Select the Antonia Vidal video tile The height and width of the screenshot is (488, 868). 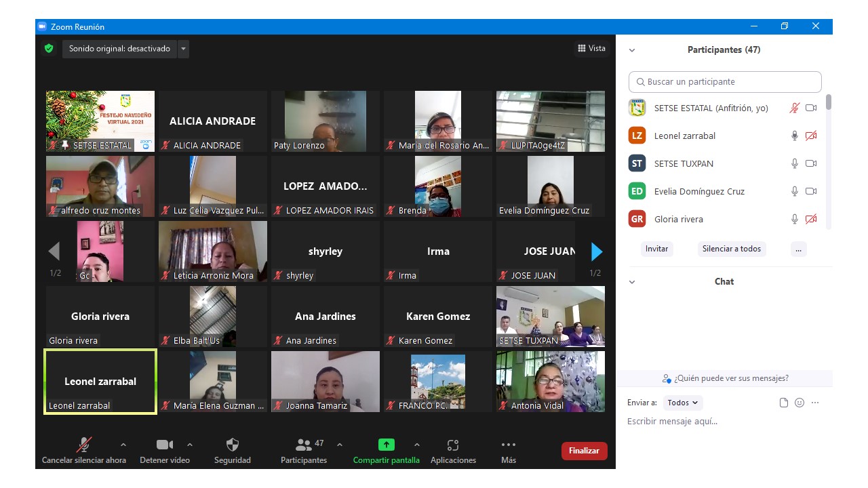(551, 382)
